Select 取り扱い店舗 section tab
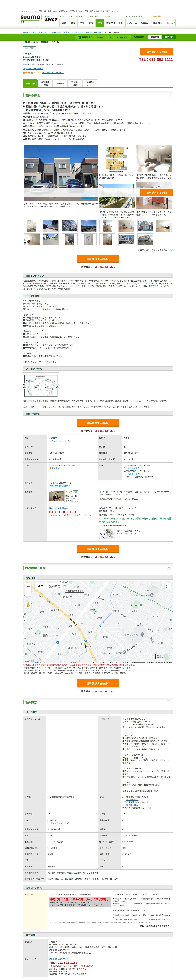The width and height of the screenshot is (196, 980). (x=75, y=83)
